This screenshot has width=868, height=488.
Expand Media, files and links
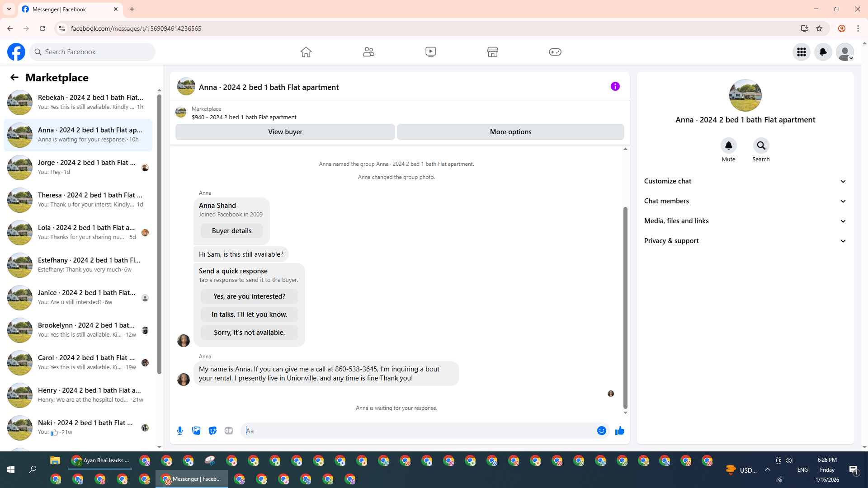(x=745, y=221)
